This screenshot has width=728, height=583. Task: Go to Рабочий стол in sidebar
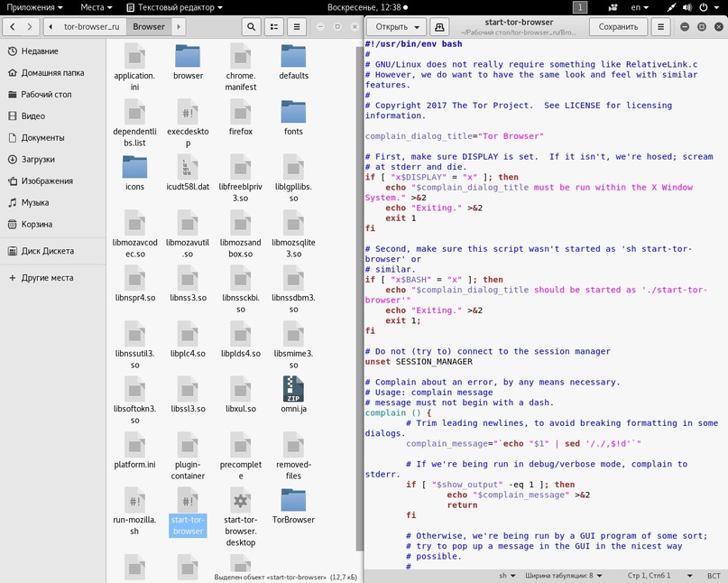coord(53,94)
